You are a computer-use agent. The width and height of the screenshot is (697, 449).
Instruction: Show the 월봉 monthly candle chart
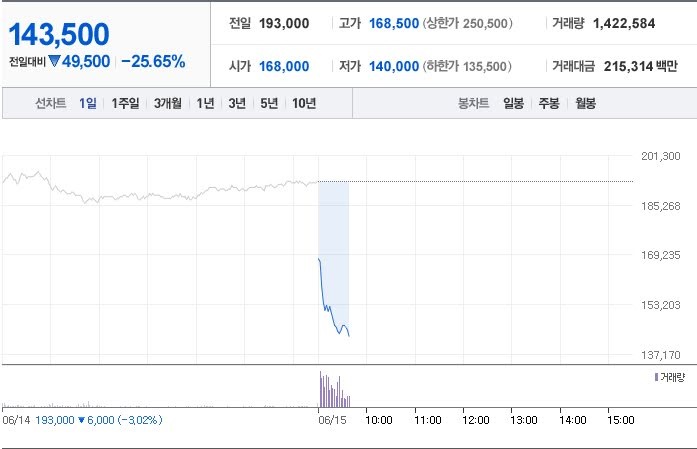585,103
